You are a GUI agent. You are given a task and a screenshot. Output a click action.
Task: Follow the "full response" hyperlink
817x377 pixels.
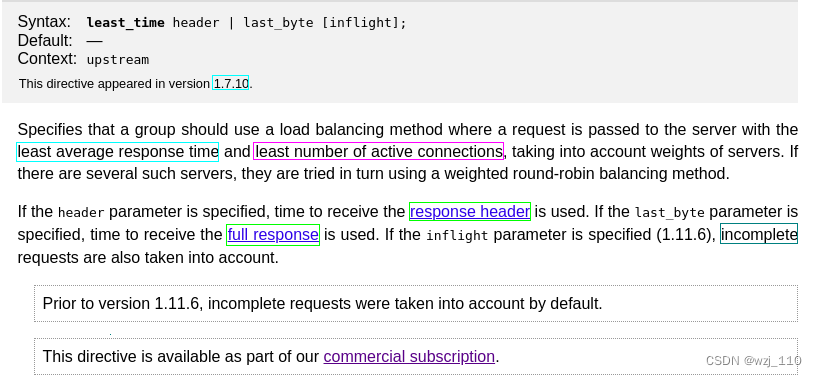tap(273, 234)
